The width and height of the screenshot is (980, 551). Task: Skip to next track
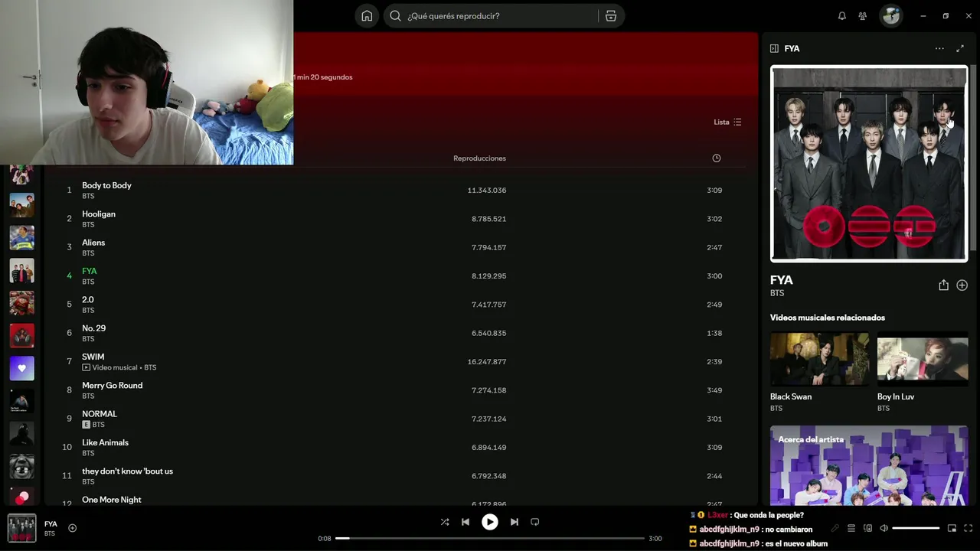(x=514, y=522)
